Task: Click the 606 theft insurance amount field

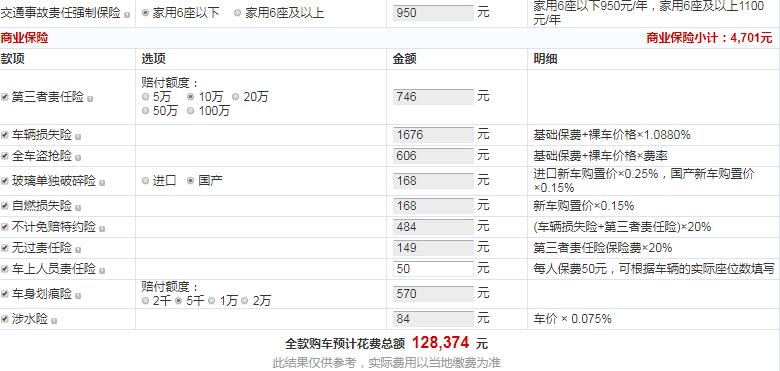Action: [433, 156]
